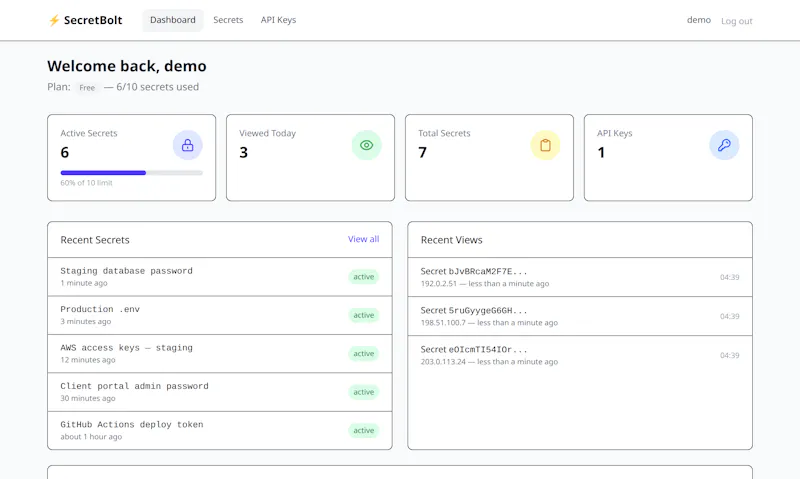Click active badge for Staging database password
The height and width of the screenshot is (479, 800).
coord(364,277)
